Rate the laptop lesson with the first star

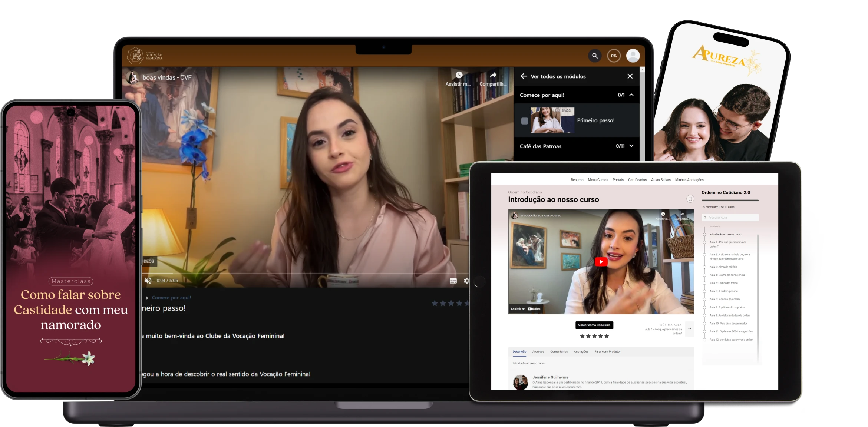click(x=435, y=304)
